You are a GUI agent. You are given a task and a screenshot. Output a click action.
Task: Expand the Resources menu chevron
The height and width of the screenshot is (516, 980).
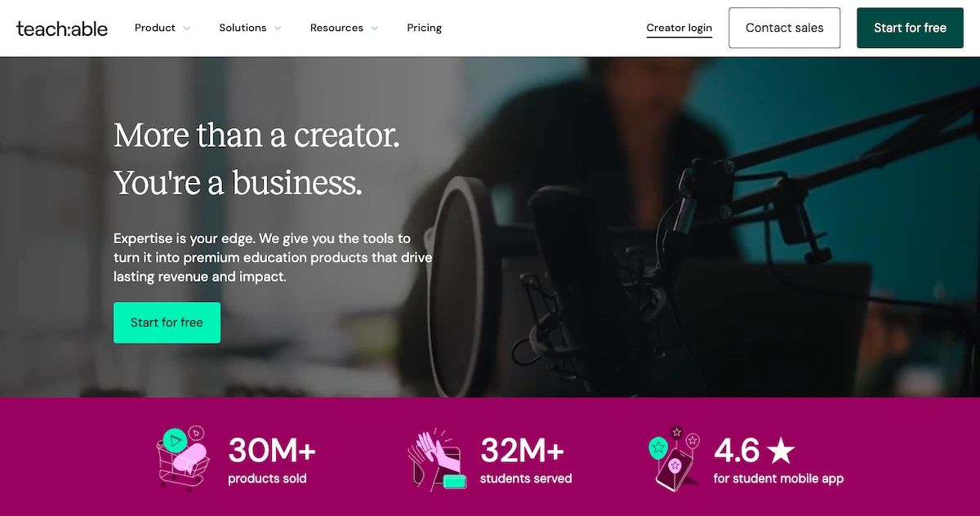pyautogui.click(x=375, y=29)
